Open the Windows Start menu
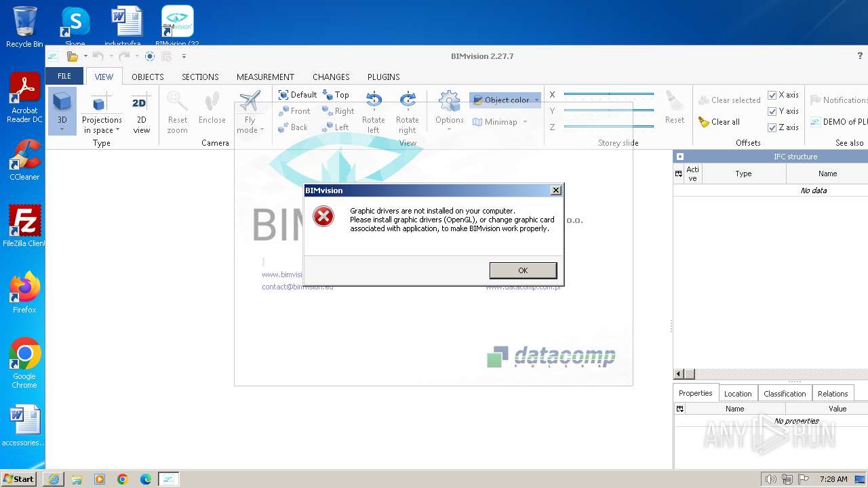Viewport: 868px width, 488px height. coord(19,479)
